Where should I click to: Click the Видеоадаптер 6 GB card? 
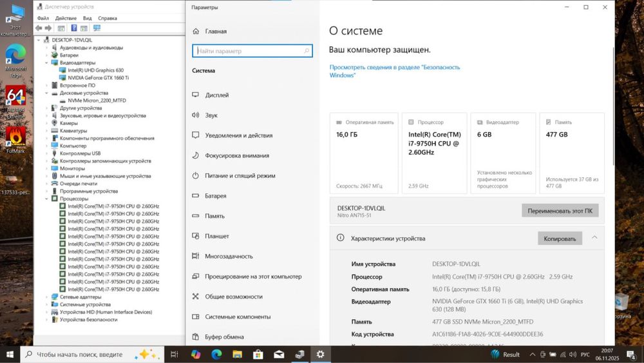pyautogui.click(x=503, y=153)
